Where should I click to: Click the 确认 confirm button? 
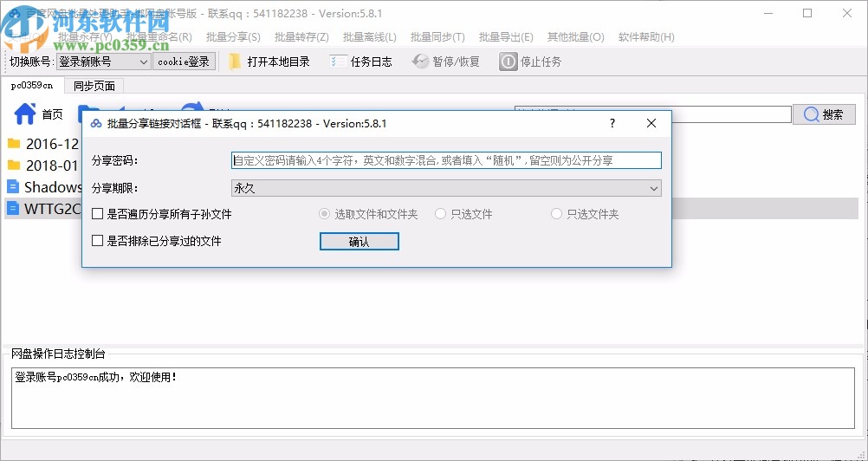360,241
